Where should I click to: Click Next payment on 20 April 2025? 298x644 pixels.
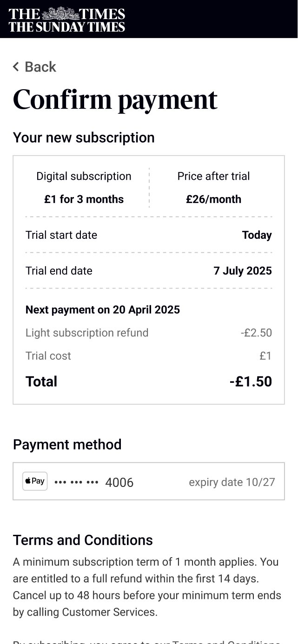click(103, 310)
